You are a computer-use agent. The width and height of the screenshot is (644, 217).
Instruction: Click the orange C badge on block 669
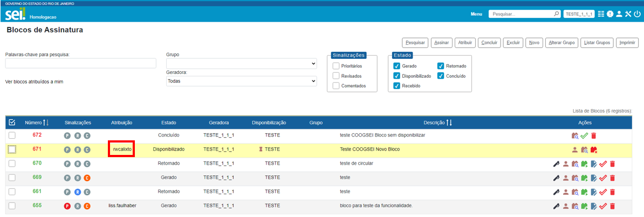click(87, 178)
